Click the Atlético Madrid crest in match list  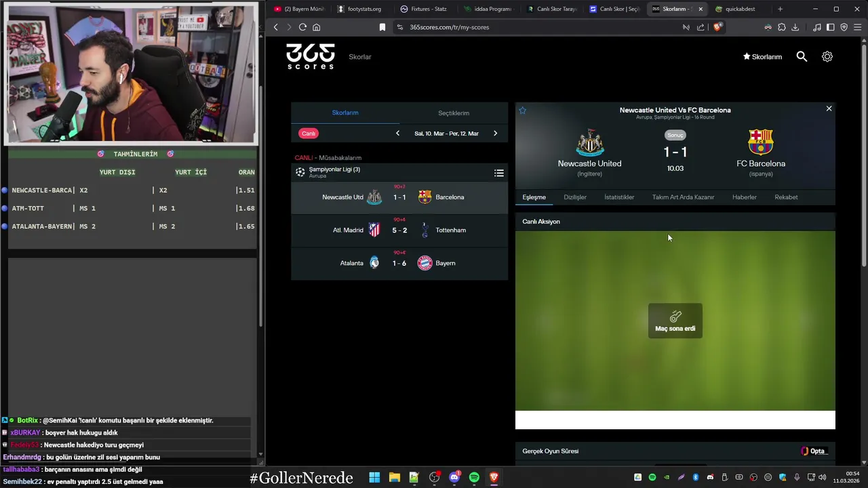374,230
